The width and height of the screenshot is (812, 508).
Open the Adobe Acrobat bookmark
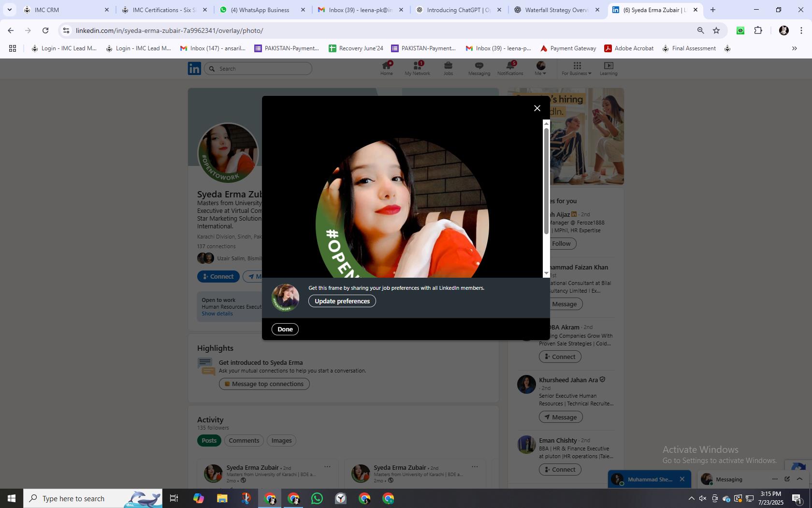point(629,48)
